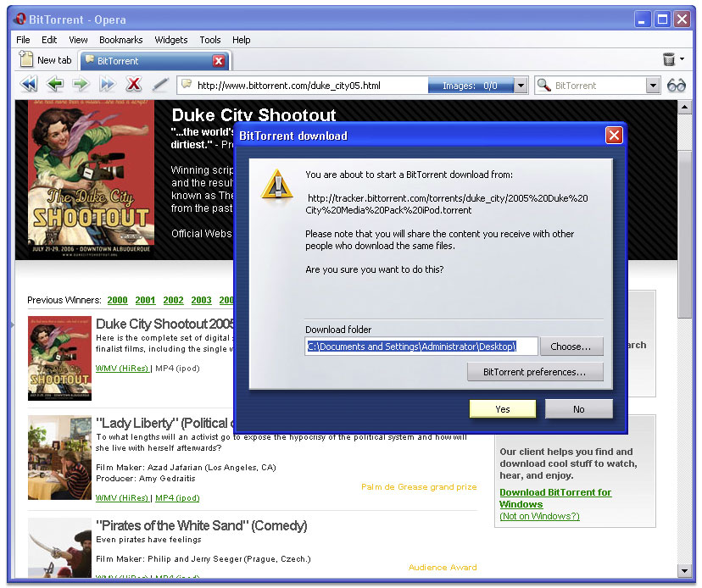Screen dimensions: 702x588
Task: Click the page scrollbar up arrow
Action: tap(684, 107)
